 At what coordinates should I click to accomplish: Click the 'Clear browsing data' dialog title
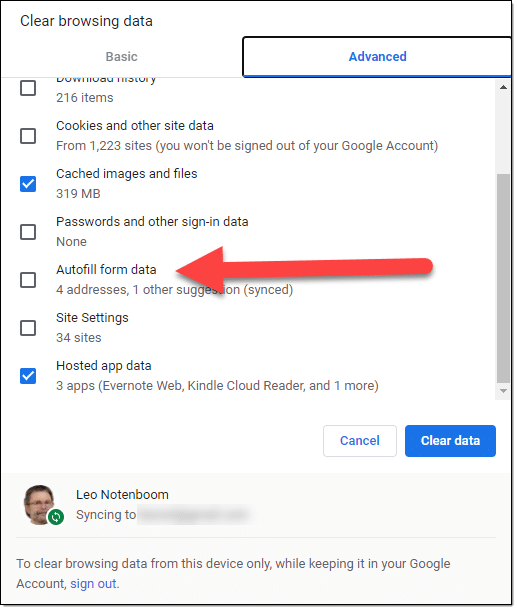click(86, 21)
